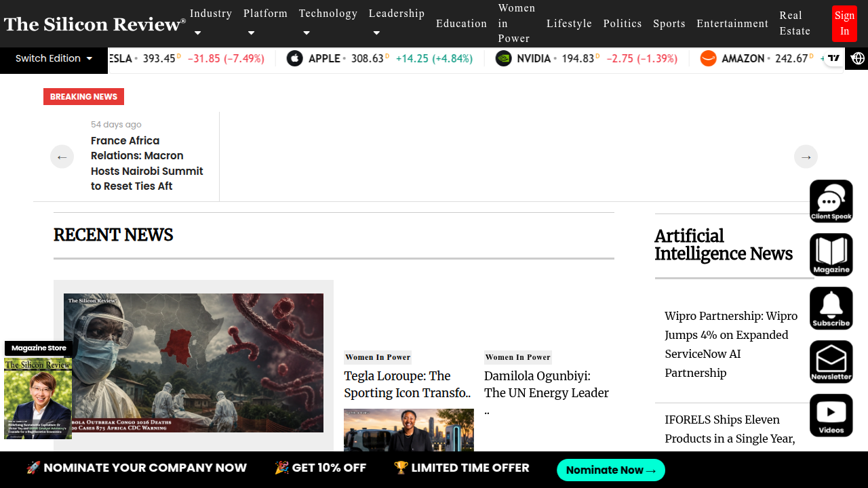Click the Subscribe bell icon
868x488 pixels.
click(831, 308)
